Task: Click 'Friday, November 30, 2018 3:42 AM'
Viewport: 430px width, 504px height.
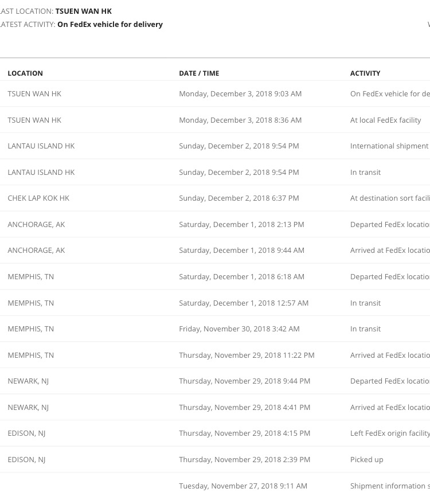Action: click(x=239, y=329)
